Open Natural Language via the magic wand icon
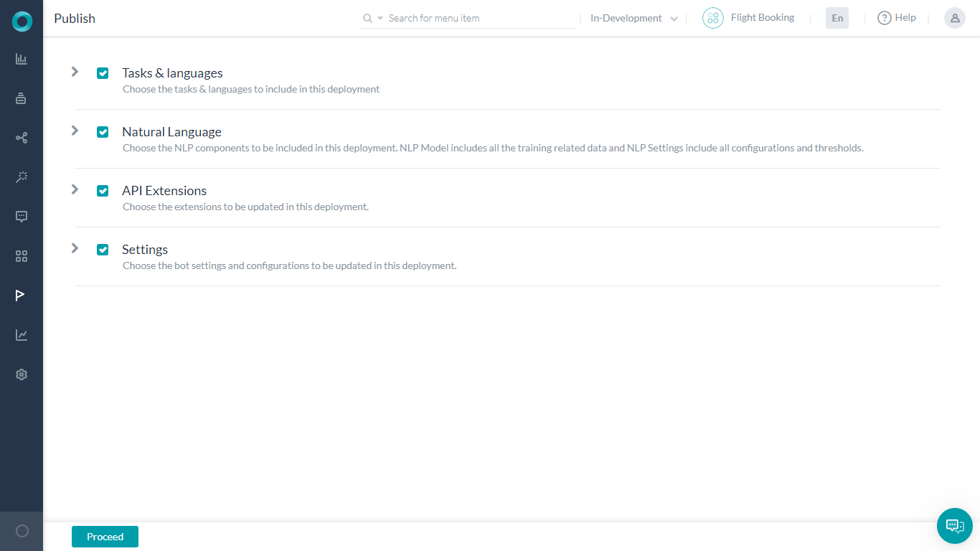 click(22, 177)
